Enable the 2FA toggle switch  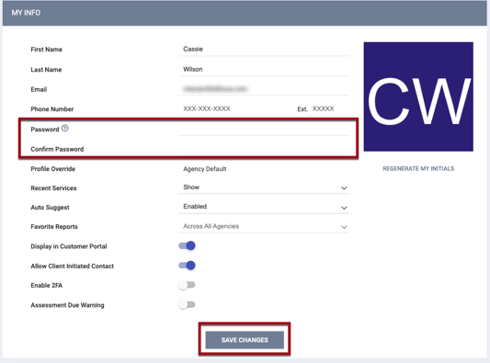click(x=187, y=285)
